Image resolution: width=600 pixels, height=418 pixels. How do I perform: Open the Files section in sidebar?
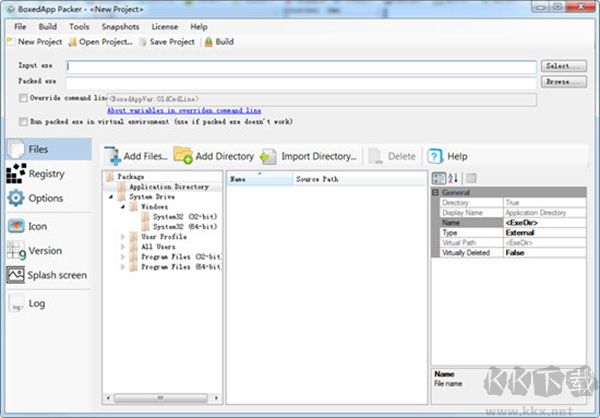pos(49,149)
